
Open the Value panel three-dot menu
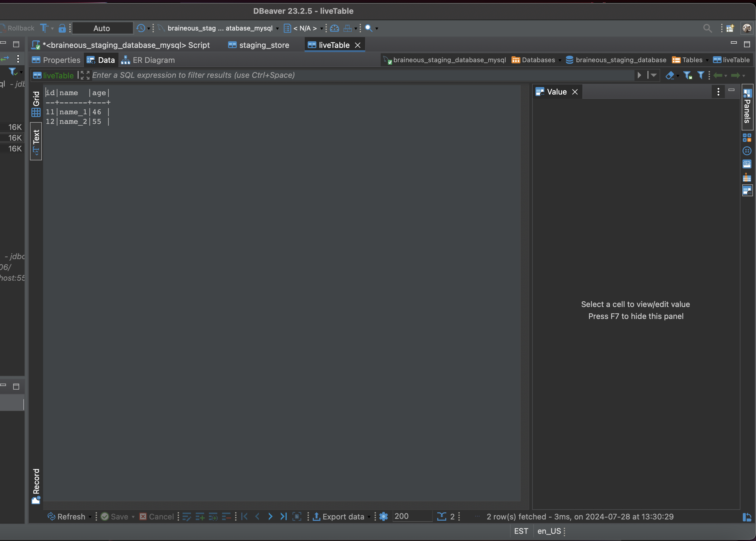pyautogui.click(x=718, y=92)
